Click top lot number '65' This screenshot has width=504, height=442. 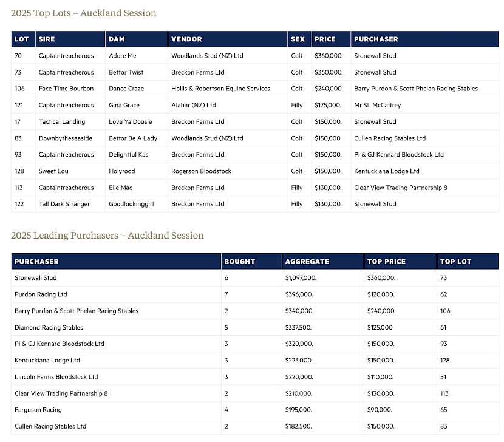(443, 410)
